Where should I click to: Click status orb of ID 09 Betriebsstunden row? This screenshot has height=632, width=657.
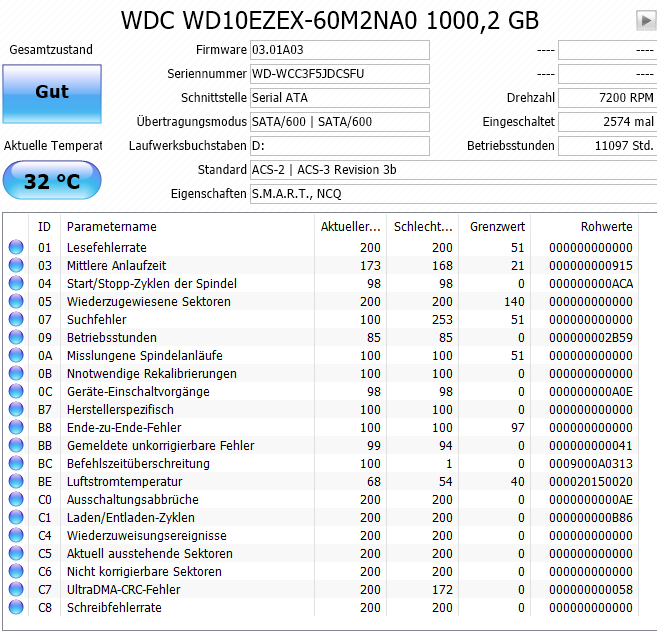pos(16,337)
